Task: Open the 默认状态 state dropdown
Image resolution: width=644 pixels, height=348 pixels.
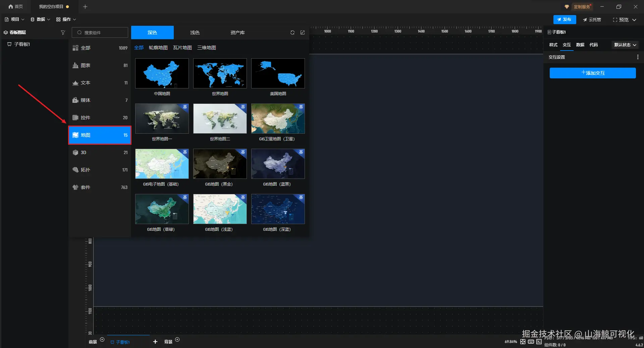Action: tap(625, 45)
